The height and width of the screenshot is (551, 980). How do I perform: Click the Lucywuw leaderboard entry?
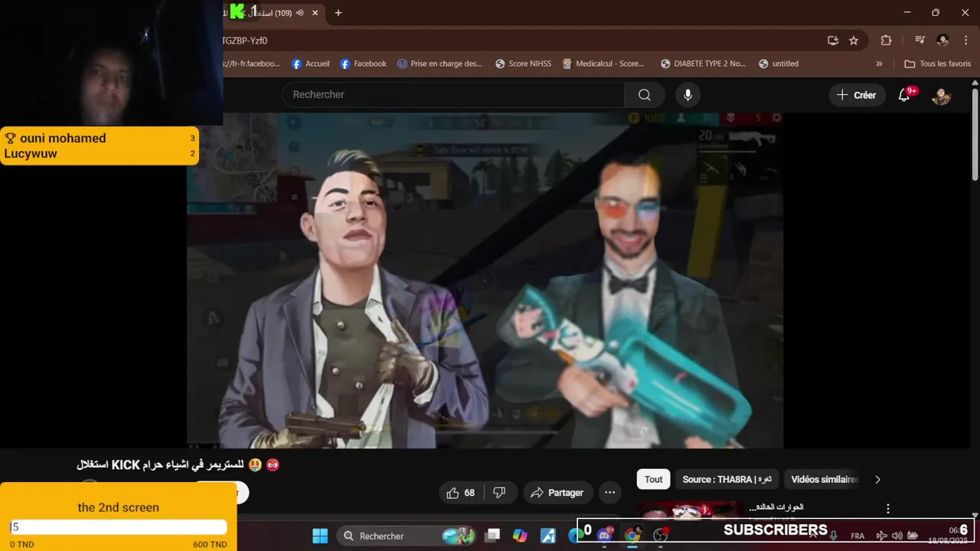pos(100,154)
